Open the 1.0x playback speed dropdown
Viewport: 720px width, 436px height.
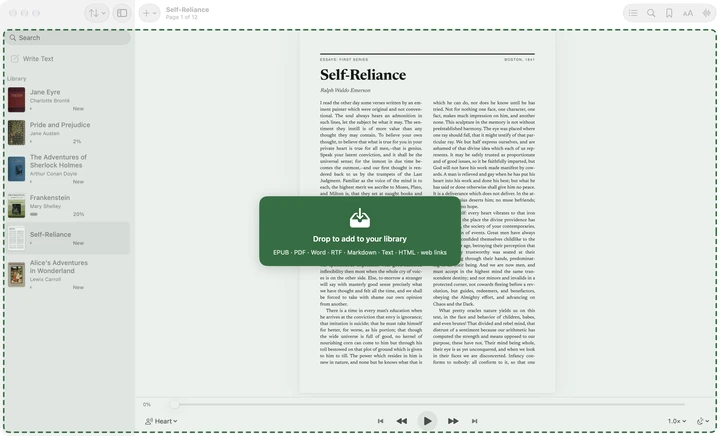point(677,421)
